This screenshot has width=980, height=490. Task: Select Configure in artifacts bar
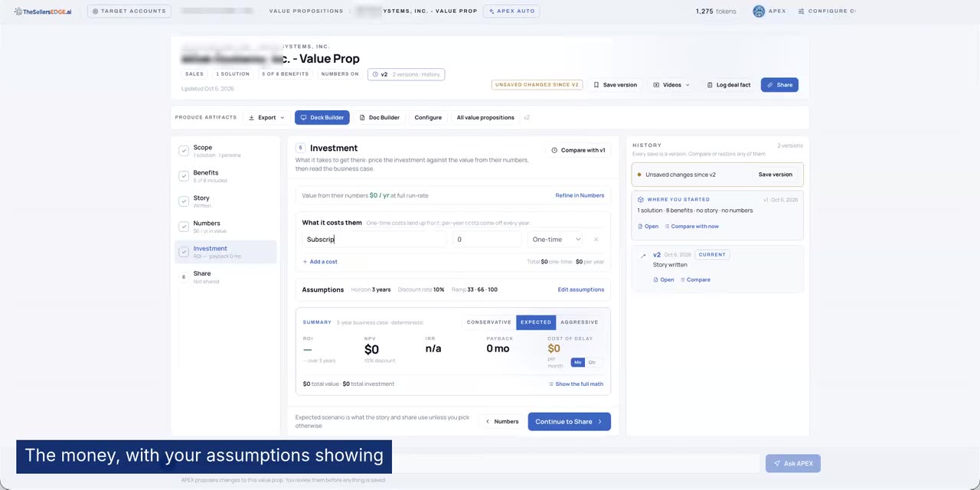click(428, 117)
